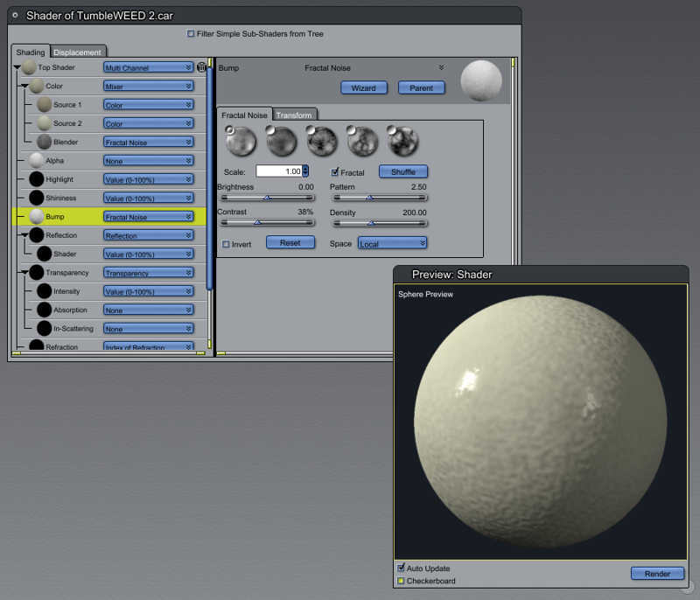Click the trash icon next to Top Shader

pyautogui.click(x=201, y=67)
